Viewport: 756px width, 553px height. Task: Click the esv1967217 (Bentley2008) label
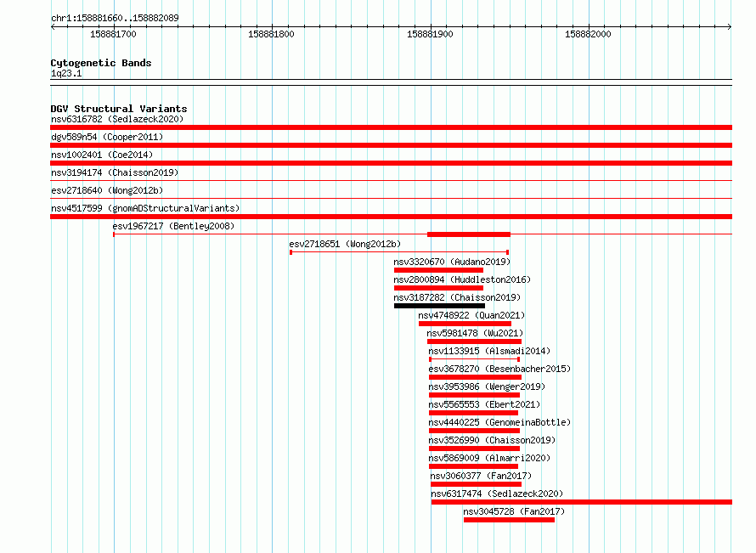point(173,226)
